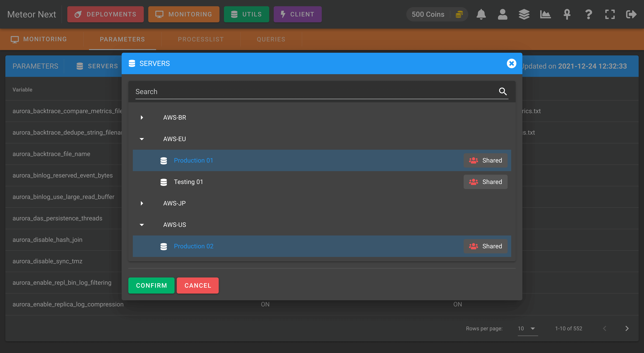
Task: Click the search magnifier icon in dialog
Action: pyautogui.click(x=503, y=91)
